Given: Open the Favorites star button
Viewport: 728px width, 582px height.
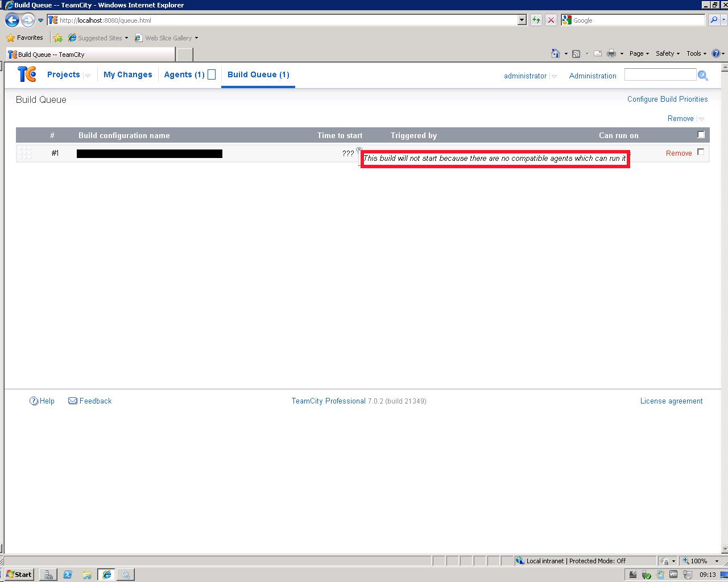Looking at the screenshot, I should (x=24, y=38).
